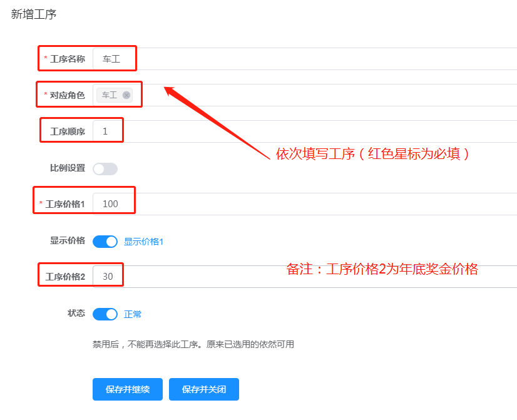Click the 车工 tag text in 对应角色

(110, 95)
